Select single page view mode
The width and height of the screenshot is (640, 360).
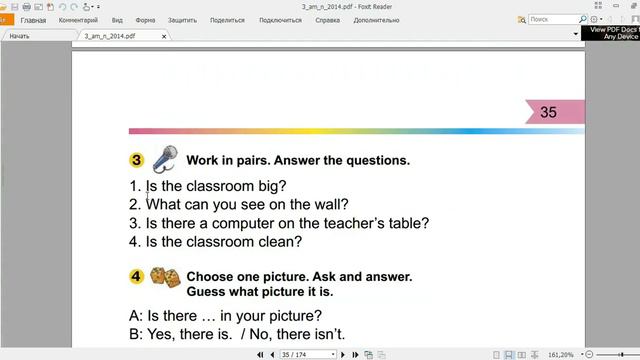pyautogui.click(x=496, y=355)
